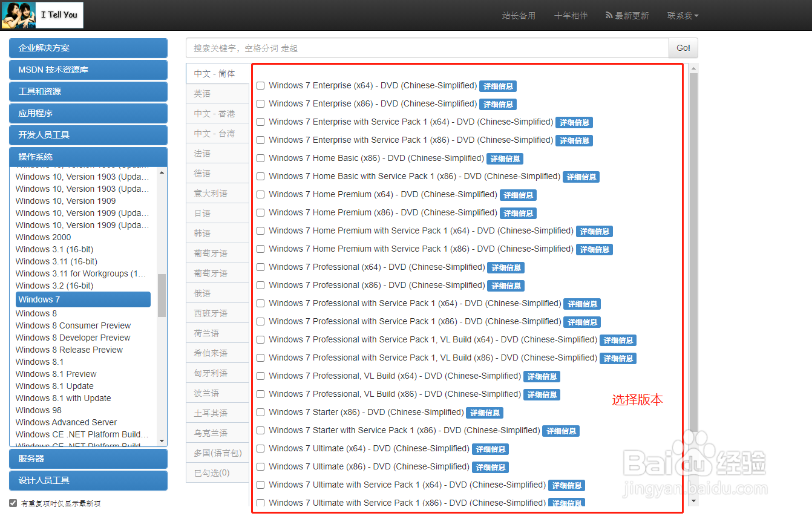Check Windows 7 Enterprise (x64) DVD checkbox
This screenshot has height=516, width=812.
[x=261, y=86]
